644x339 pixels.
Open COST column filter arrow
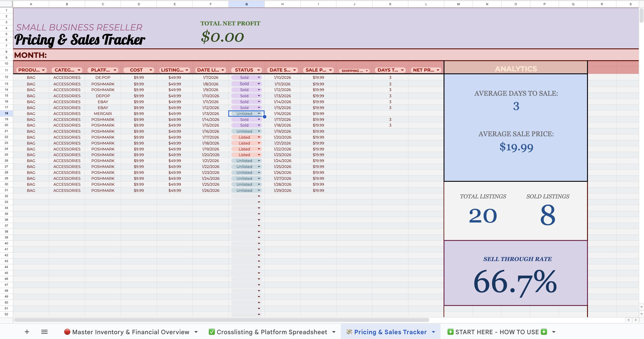(x=151, y=70)
